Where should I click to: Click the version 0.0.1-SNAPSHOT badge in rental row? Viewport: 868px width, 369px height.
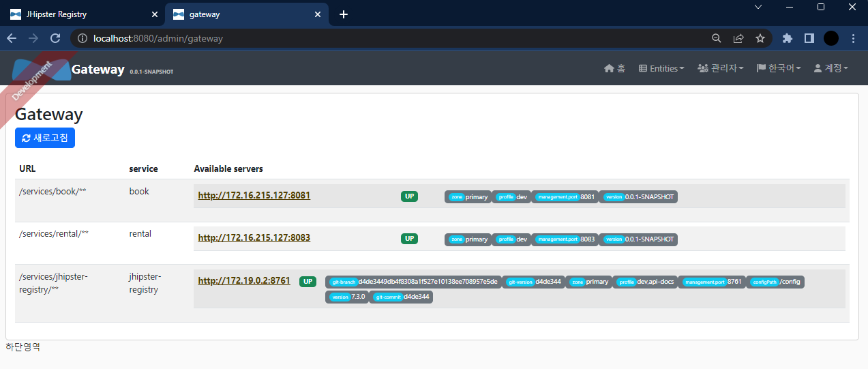click(x=638, y=239)
